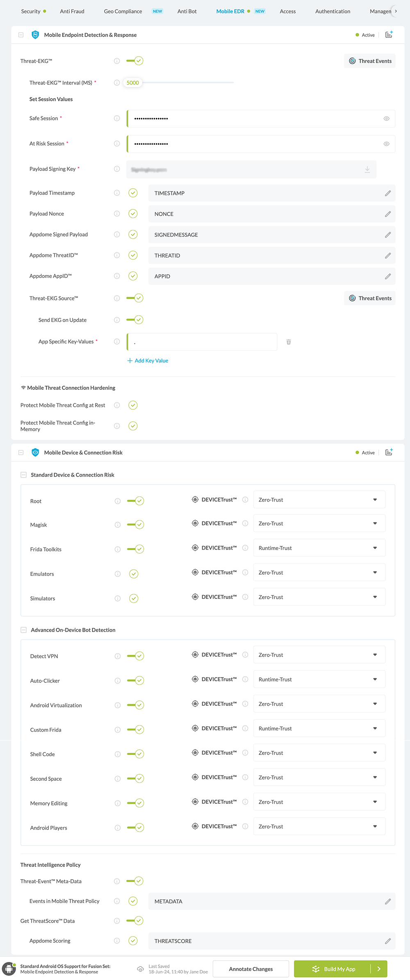Click the Add Key Value link

(x=148, y=361)
